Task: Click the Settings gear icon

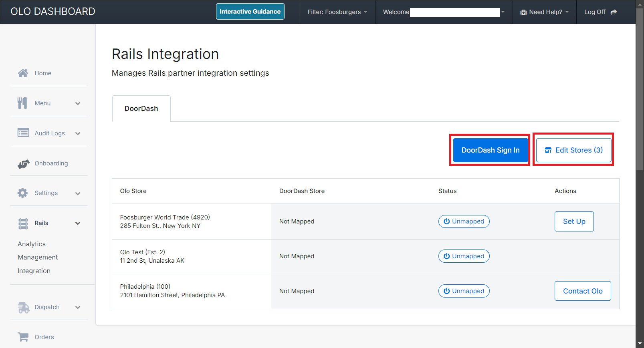Action: click(23, 193)
